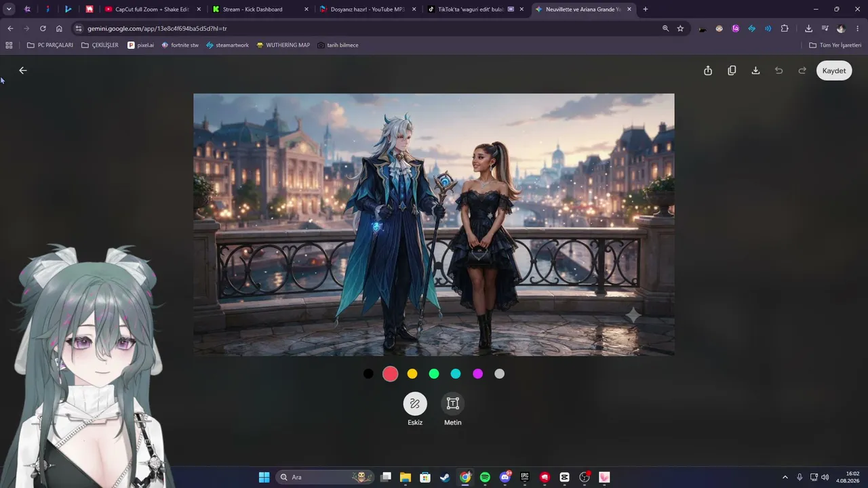Pick the gray color swatch
The width and height of the screenshot is (868, 488).
(x=500, y=373)
